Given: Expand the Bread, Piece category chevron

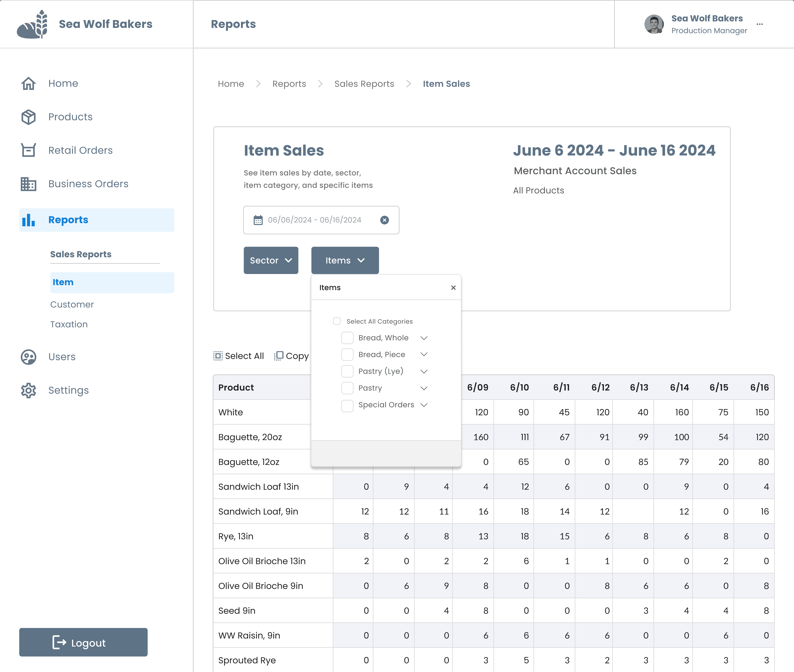Looking at the screenshot, I should point(424,355).
